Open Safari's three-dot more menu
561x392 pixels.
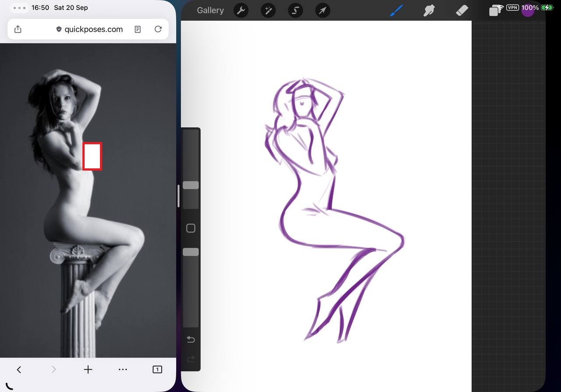point(123,370)
